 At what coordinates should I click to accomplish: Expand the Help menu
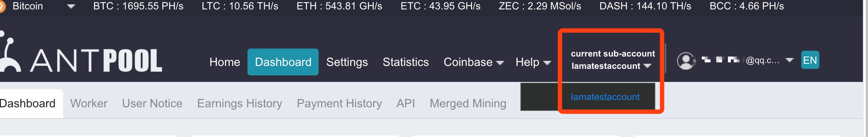(x=533, y=62)
